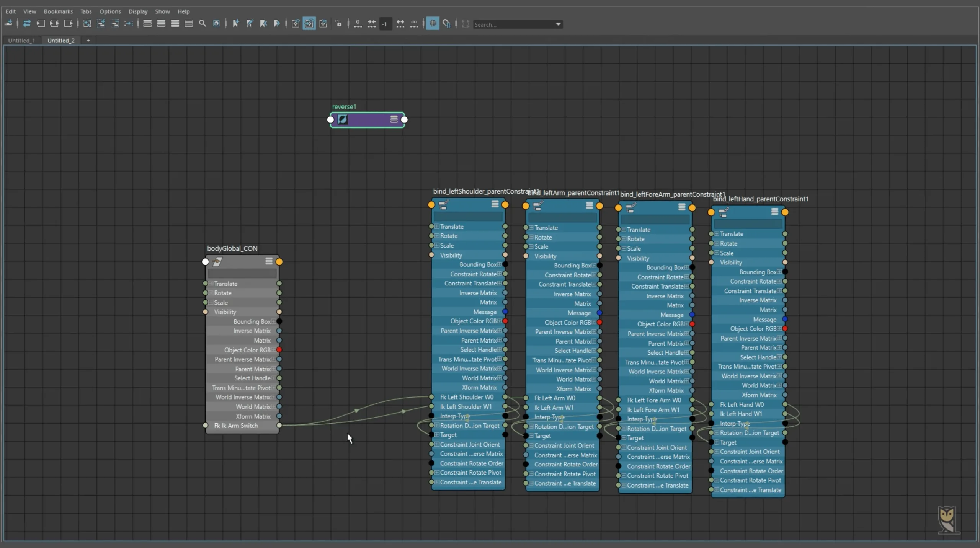Click inside the Search input field
This screenshot has height=548, width=980.
pyautogui.click(x=509, y=24)
